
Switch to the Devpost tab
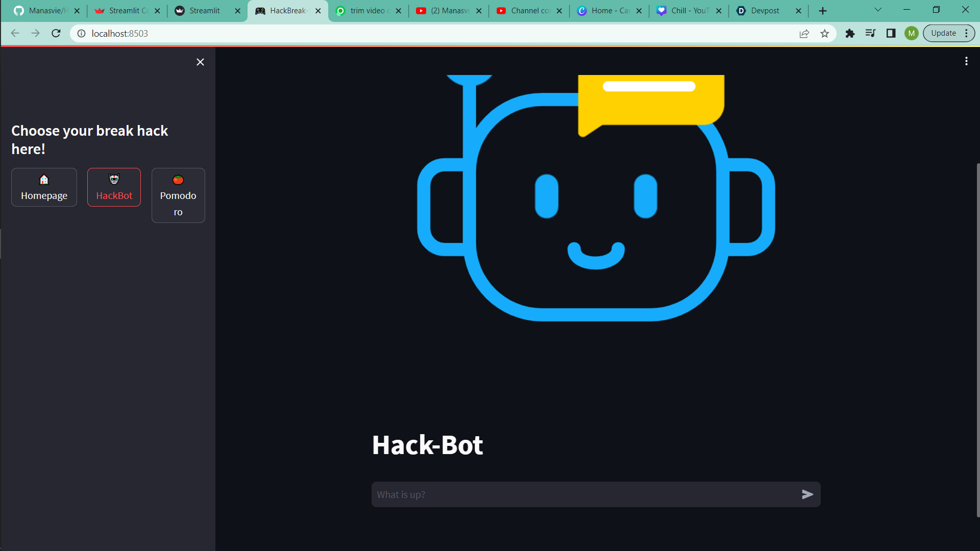[x=765, y=11]
